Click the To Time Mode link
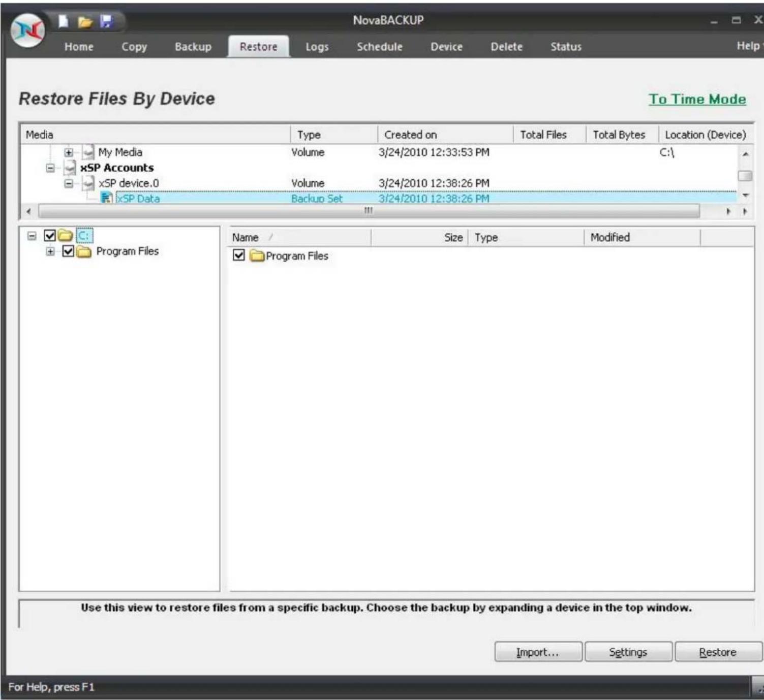This screenshot has width=764, height=700. click(x=697, y=99)
